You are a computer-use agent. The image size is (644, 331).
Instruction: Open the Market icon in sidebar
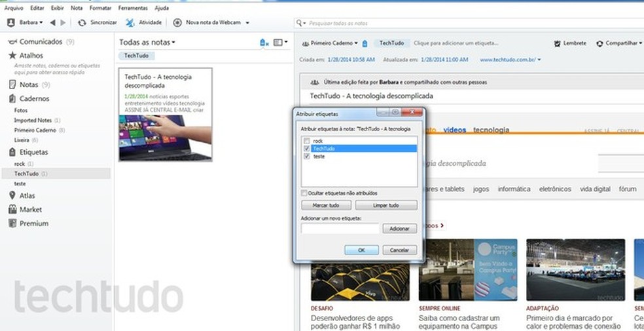[12, 210]
